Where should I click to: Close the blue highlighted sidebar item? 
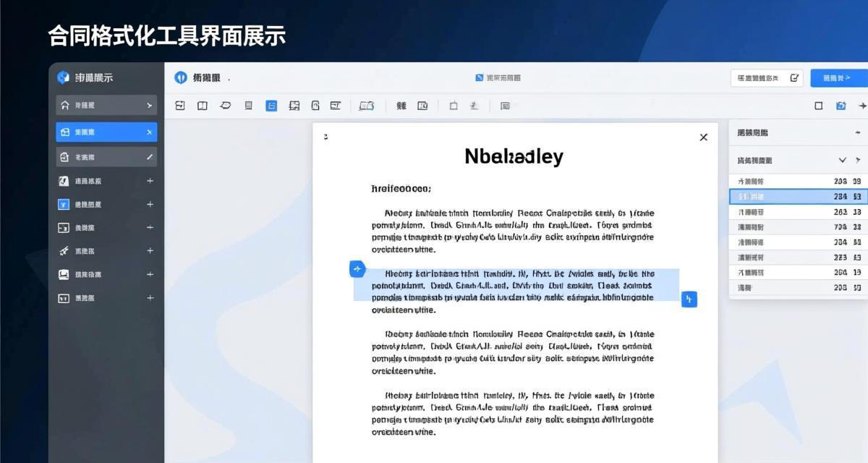[150, 132]
